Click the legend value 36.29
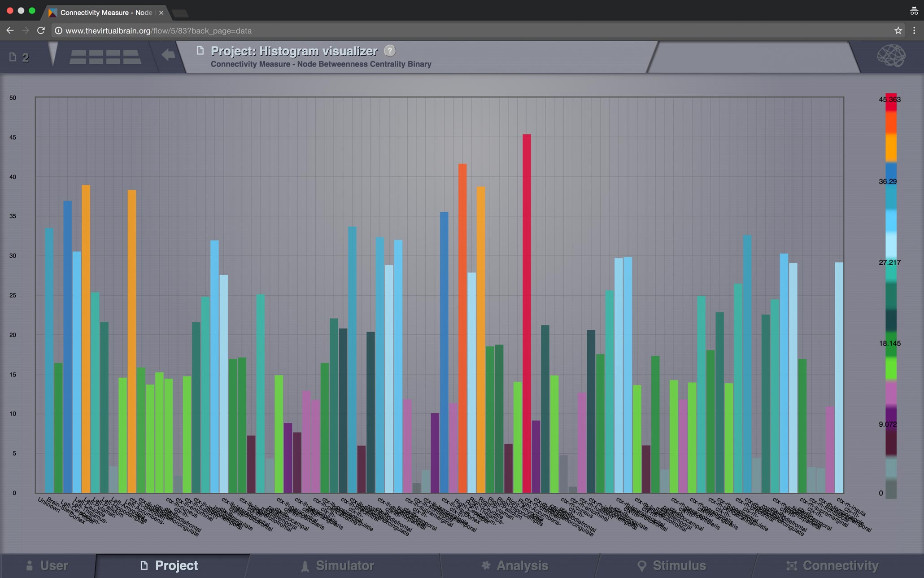This screenshot has height=578, width=924. coord(888,182)
